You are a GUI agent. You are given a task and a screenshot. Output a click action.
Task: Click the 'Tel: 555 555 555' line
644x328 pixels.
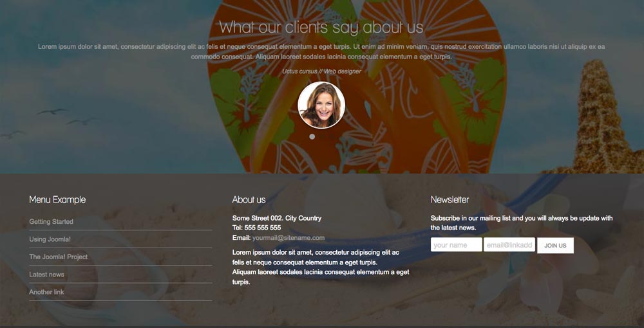(257, 228)
